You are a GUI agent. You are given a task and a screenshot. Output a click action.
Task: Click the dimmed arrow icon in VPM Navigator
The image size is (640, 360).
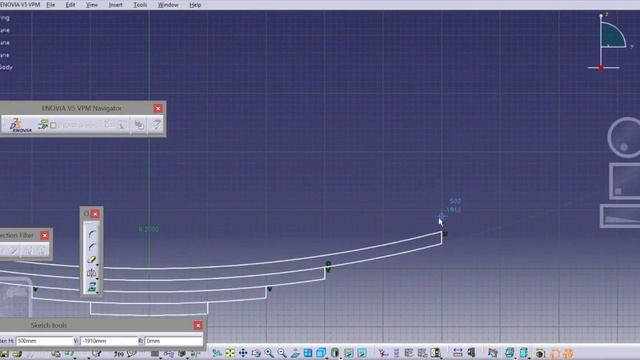[139, 124]
